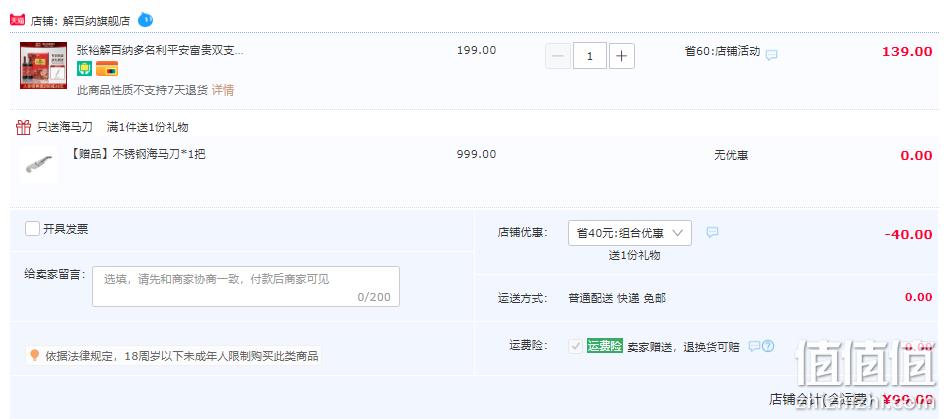
Task: Click the -40.00 discount amount
Action: tap(908, 235)
